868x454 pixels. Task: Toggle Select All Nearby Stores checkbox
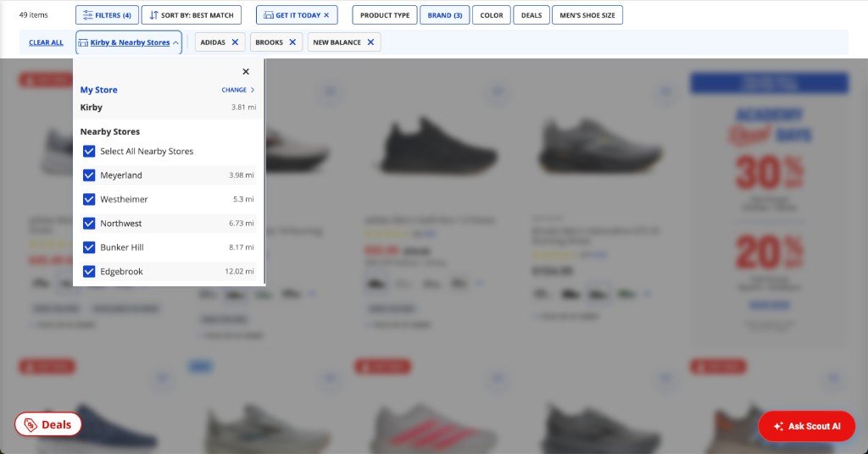[88, 151]
